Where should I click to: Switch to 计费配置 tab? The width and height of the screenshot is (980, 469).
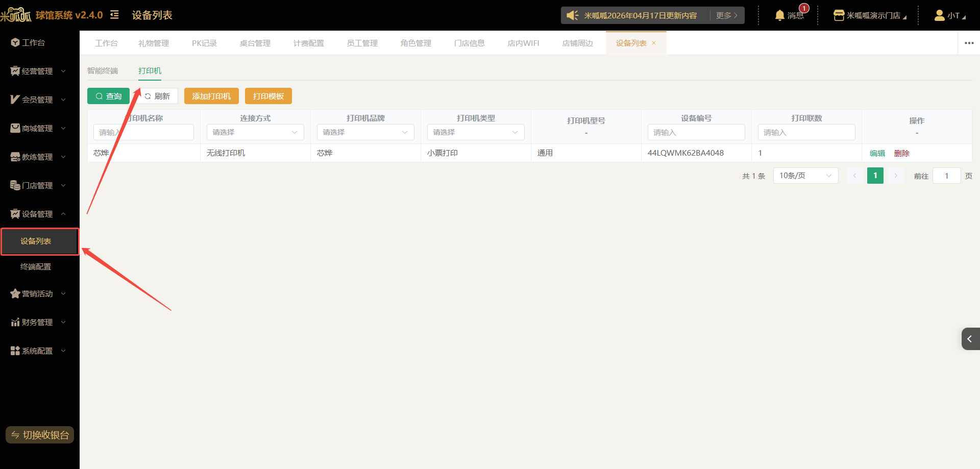click(309, 43)
